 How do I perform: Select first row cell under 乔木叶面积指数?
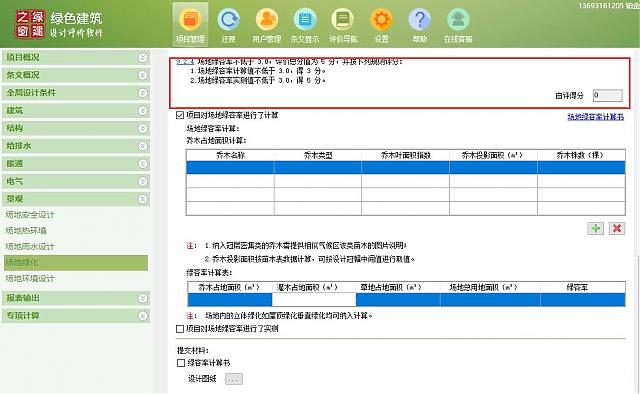pos(405,167)
